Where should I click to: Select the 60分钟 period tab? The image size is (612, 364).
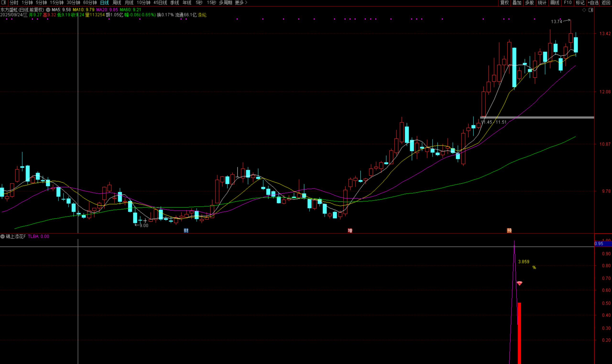[90, 3]
